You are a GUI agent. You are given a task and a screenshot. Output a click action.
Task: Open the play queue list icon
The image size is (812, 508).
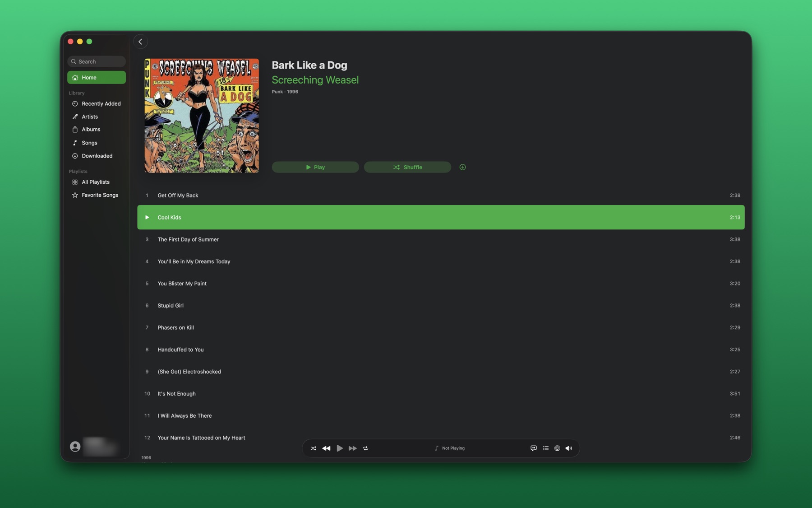546,448
